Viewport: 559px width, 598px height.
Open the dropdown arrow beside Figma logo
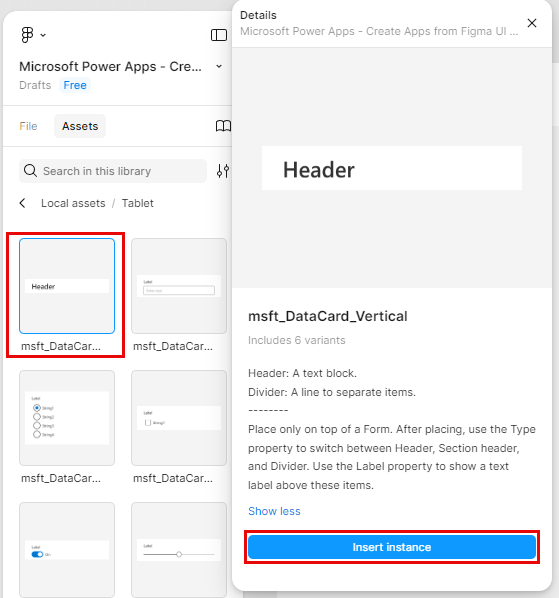point(43,35)
